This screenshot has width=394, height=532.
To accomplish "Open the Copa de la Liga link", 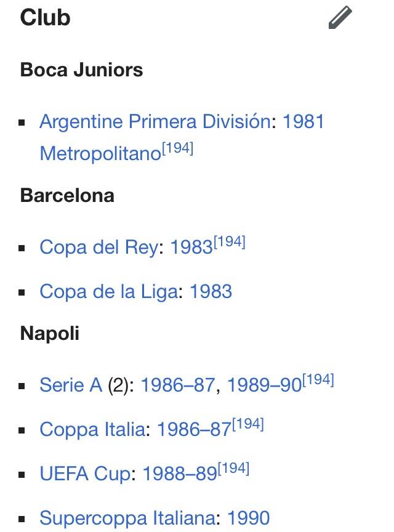I will [x=108, y=291].
